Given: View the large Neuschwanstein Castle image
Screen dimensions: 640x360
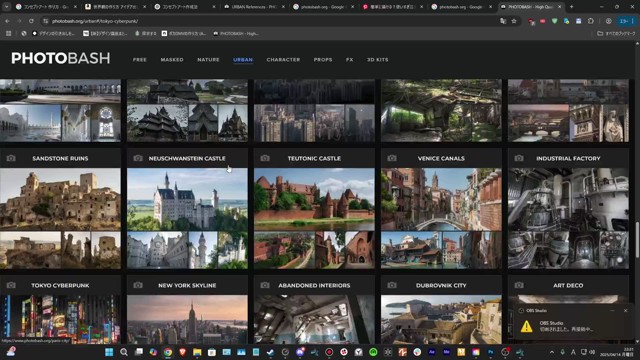Looking at the screenshot, I should [x=187, y=199].
